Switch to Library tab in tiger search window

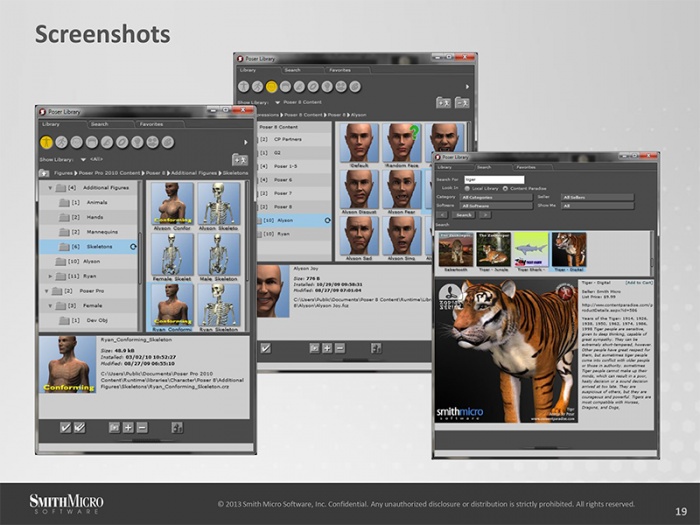coord(453,167)
